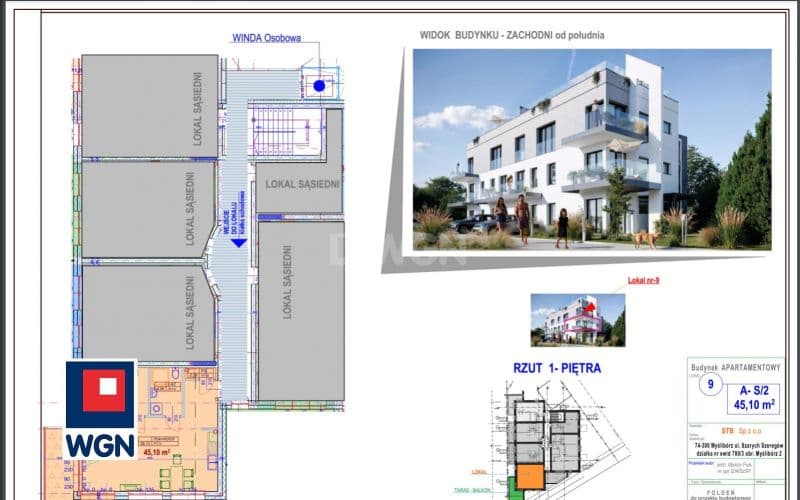The height and width of the screenshot is (500, 800).
Task: Click the 'A- S/2 45,10 m²' box
Action: click(754, 398)
